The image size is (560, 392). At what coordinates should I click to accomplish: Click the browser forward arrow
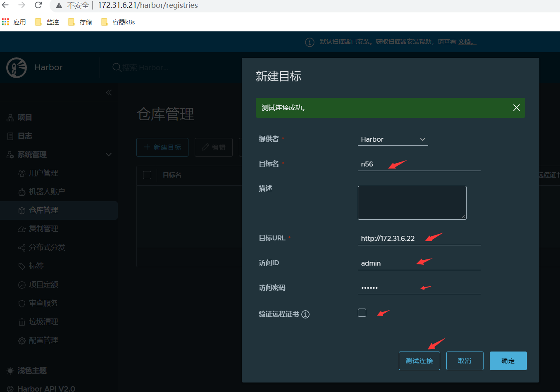tap(21, 5)
